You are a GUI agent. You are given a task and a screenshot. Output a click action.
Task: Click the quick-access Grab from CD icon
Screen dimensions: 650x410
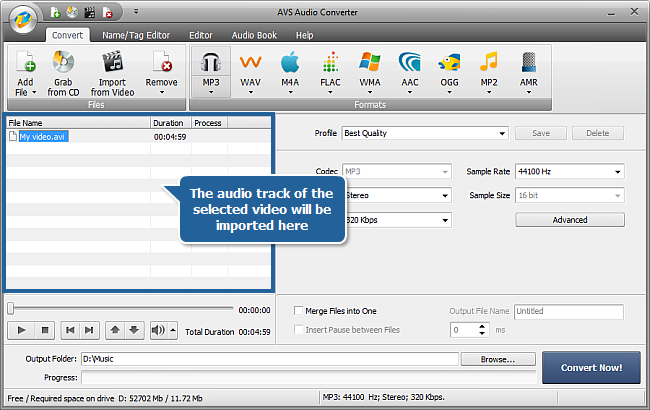(72, 12)
